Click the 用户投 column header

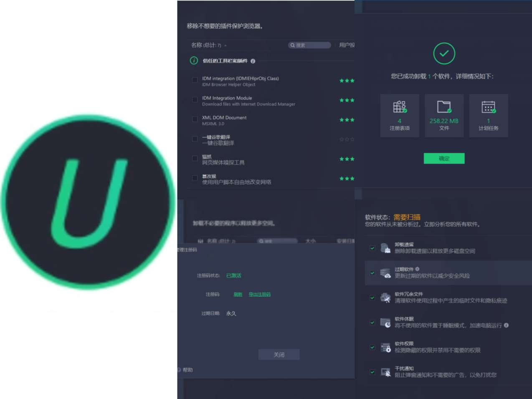347,45
